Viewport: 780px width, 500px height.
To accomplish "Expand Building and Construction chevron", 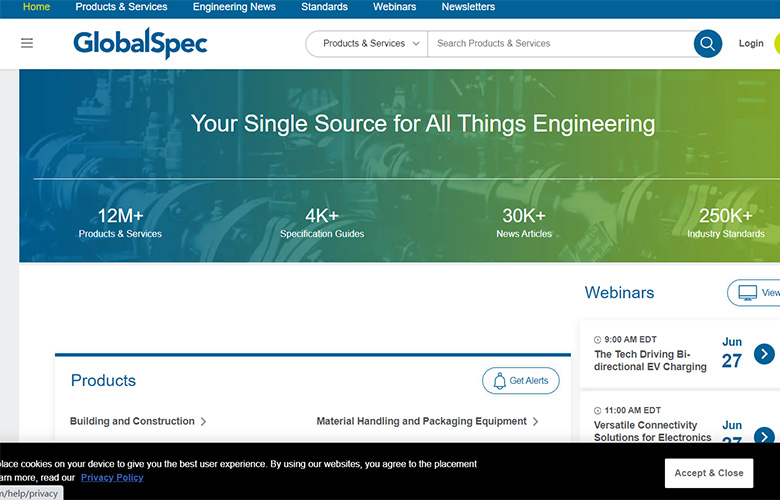I will [x=203, y=422].
